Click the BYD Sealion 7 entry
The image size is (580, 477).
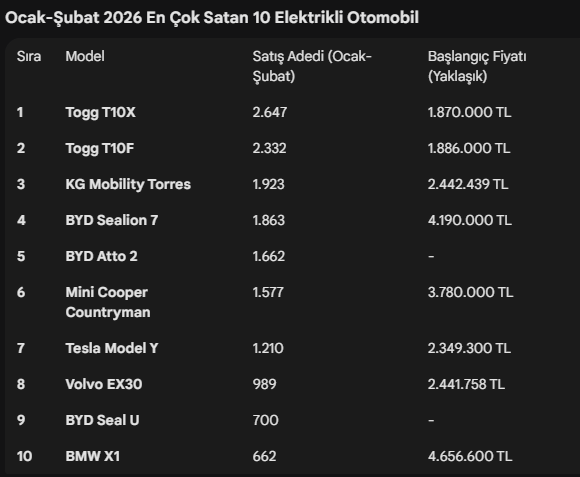(112, 220)
